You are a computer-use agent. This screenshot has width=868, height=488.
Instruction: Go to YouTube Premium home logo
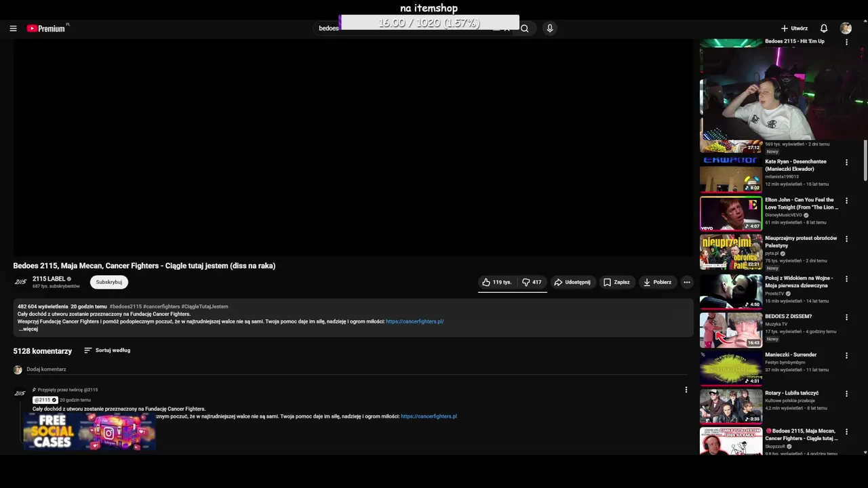tap(46, 28)
